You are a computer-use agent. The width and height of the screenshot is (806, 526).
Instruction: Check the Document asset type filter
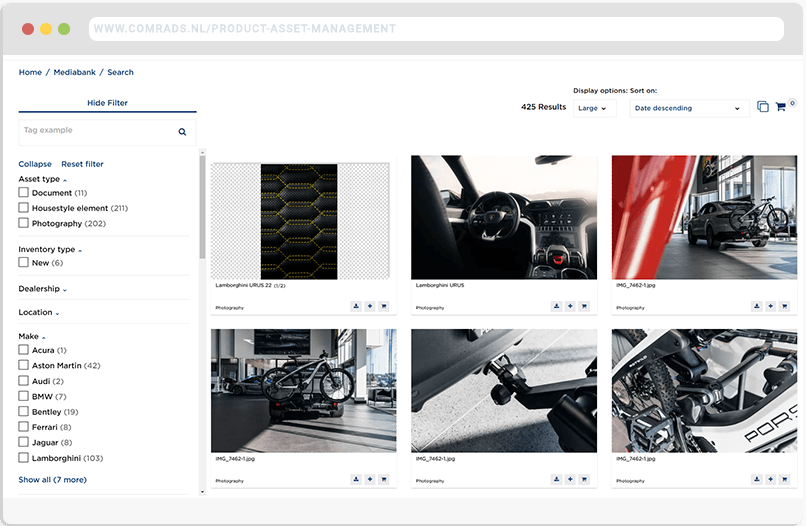pyautogui.click(x=23, y=192)
